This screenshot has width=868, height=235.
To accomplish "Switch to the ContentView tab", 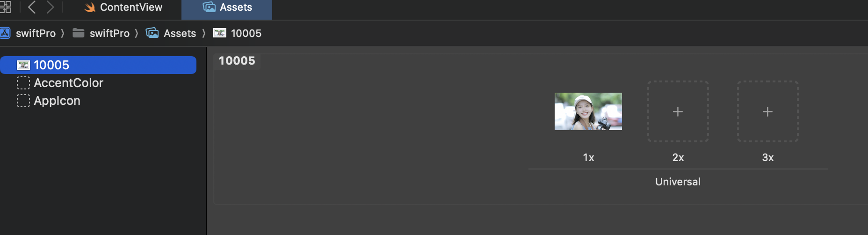I will 123,7.
